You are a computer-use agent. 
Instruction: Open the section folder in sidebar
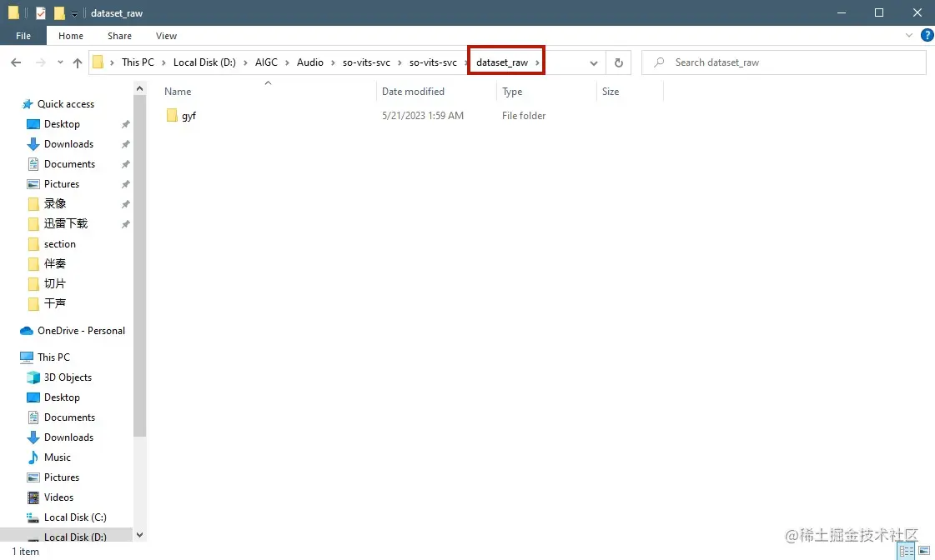tap(59, 244)
